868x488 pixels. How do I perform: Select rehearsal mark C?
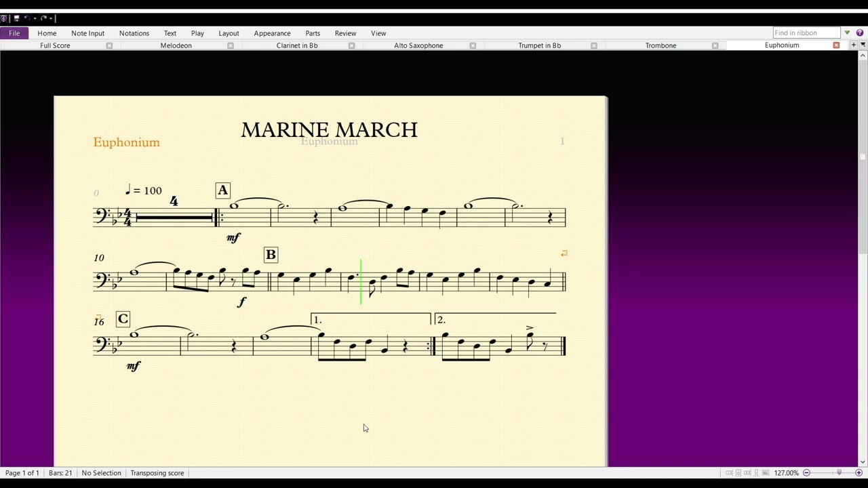click(123, 319)
